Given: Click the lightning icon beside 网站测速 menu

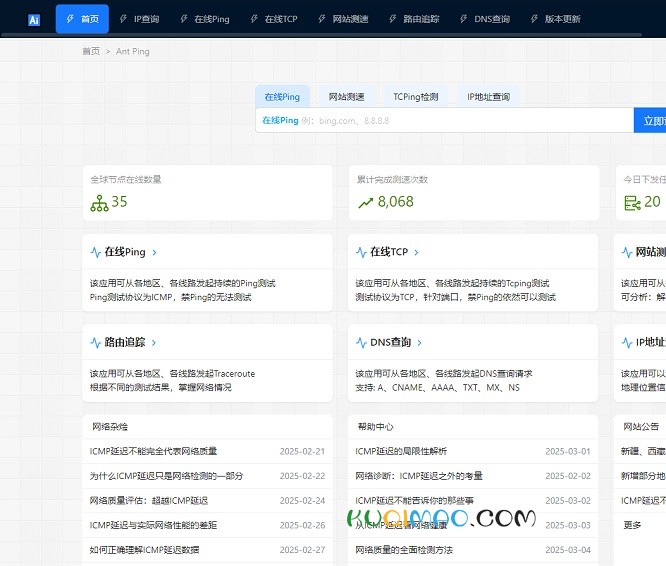Looking at the screenshot, I should 322,19.
